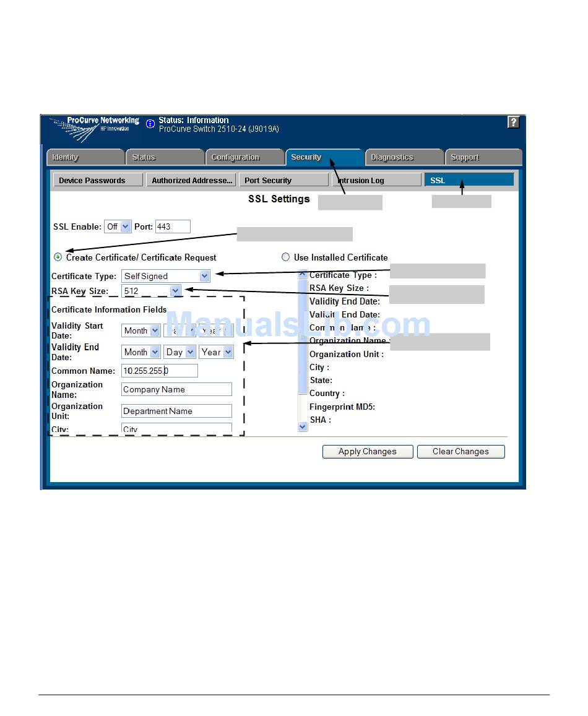588x716 pixels.
Task: Select the SSL sub-tab
Action: coord(469,180)
